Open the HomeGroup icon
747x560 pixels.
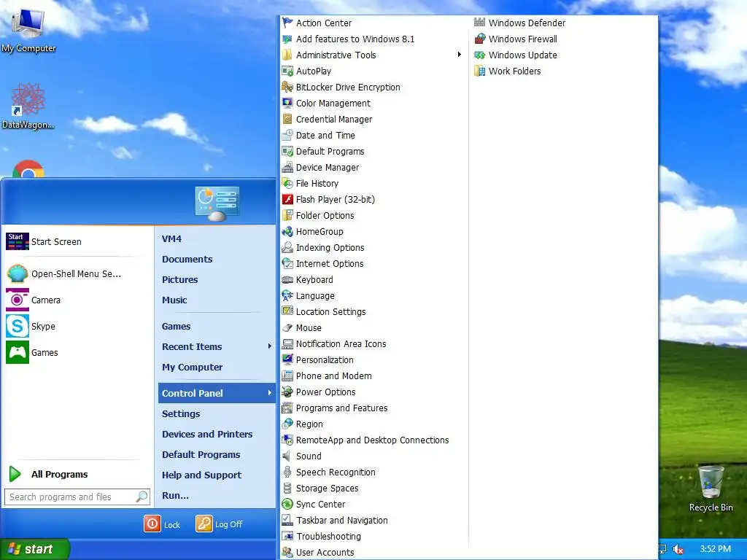pyautogui.click(x=287, y=231)
